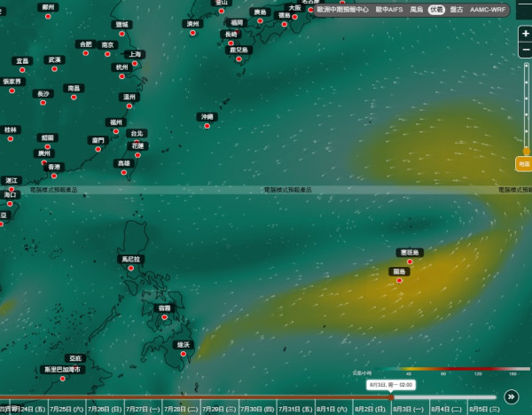
Task: Click the 鹿兒島 city marker
Action: (x=239, y=59)
